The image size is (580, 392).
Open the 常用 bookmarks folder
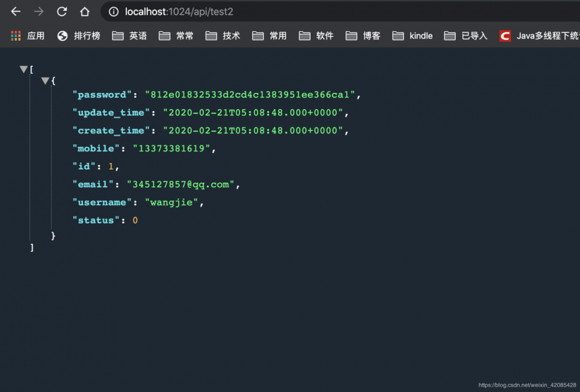tap(258, 35)
